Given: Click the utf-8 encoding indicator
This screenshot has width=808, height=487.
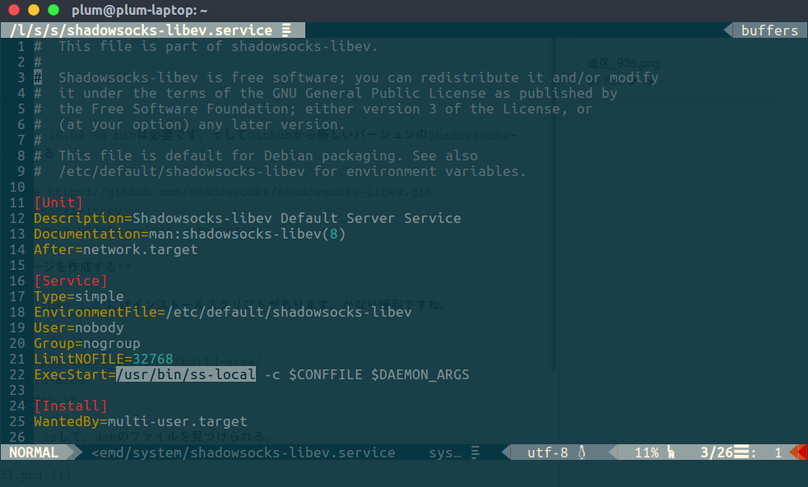Looking at the screenshot, I should click(x=547, y=453).
